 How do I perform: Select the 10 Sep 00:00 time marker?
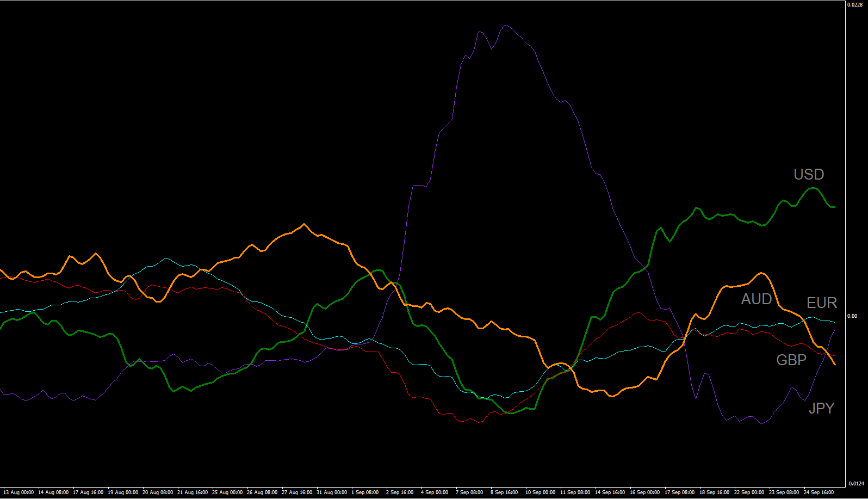[541, 492]
